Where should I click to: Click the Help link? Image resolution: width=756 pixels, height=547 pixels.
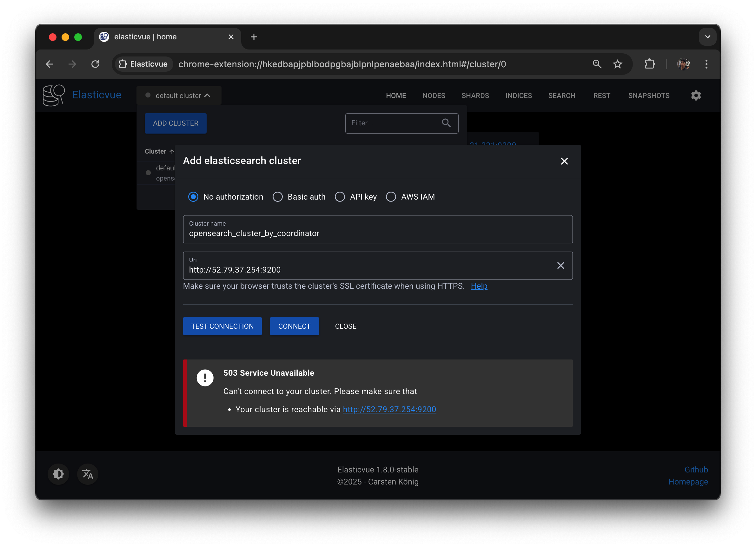[479, 286]
